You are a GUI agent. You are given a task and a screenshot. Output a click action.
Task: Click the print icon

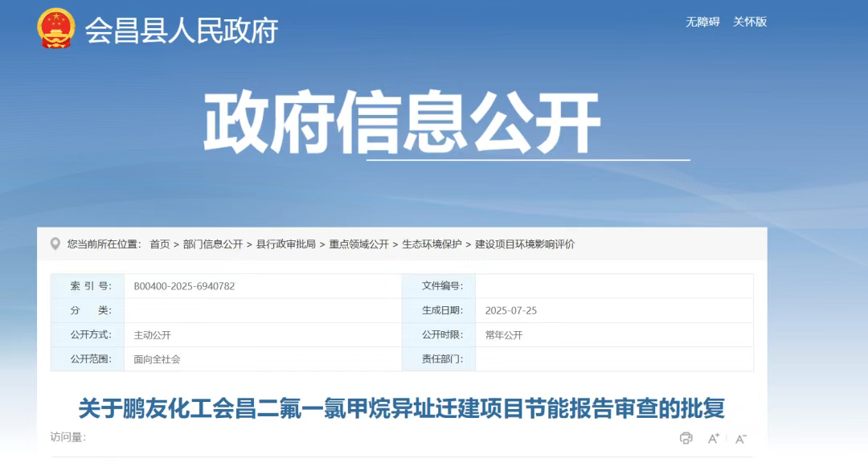686,438
